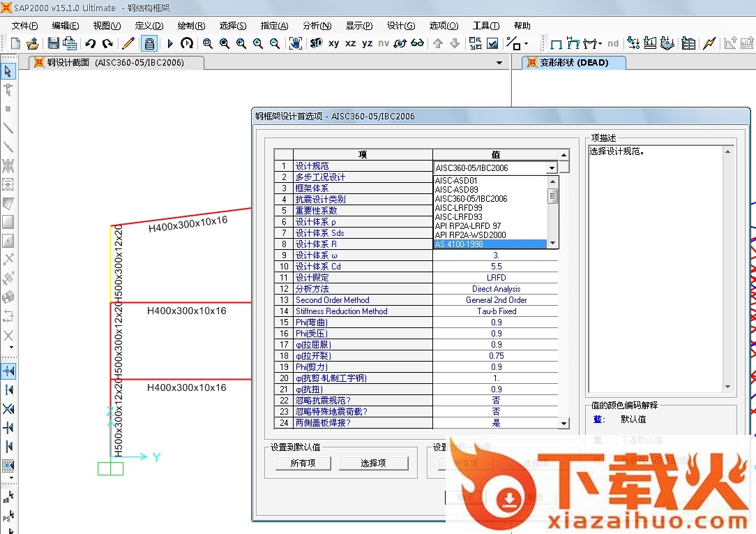Click the 'PS' previous selection icon
Screen dimensions: 756x534
(x=8, y=516)
